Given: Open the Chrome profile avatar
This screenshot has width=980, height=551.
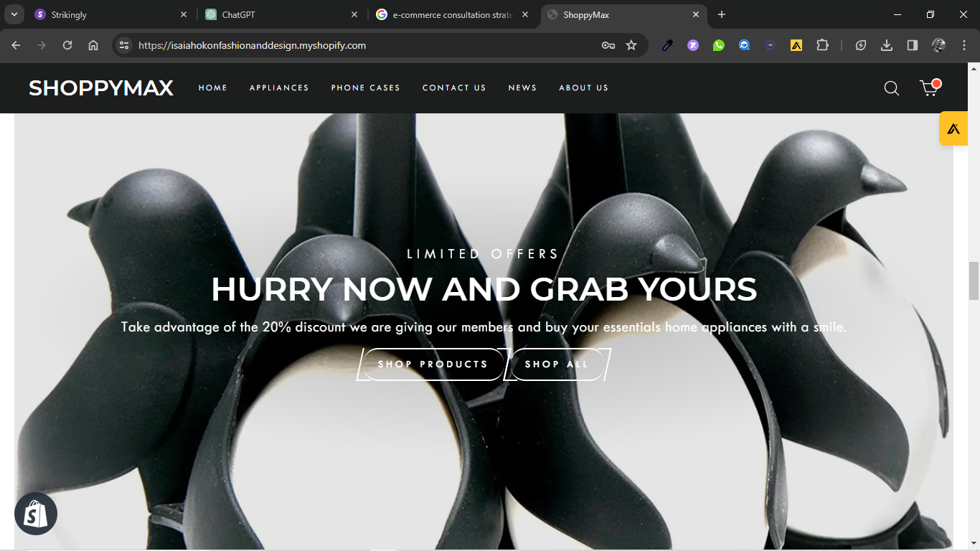Looking at the screenshot, I should tap(938, 45).
